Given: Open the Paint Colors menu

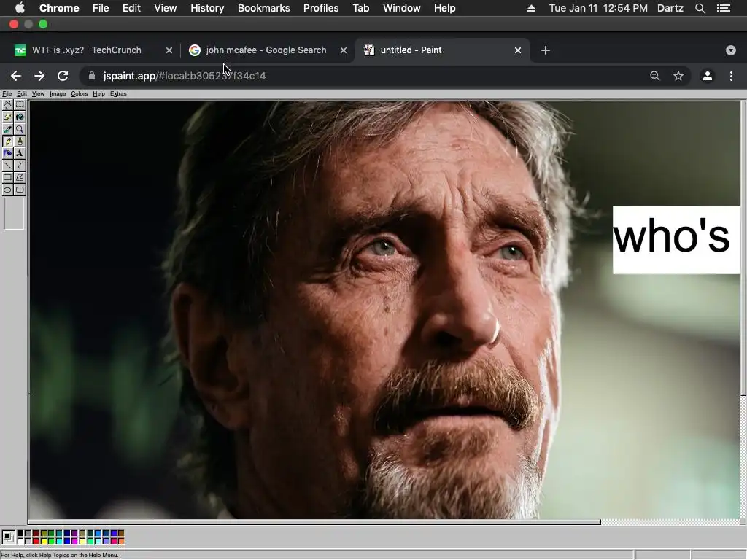Looking at the screenshot, I should coord(79,94).
